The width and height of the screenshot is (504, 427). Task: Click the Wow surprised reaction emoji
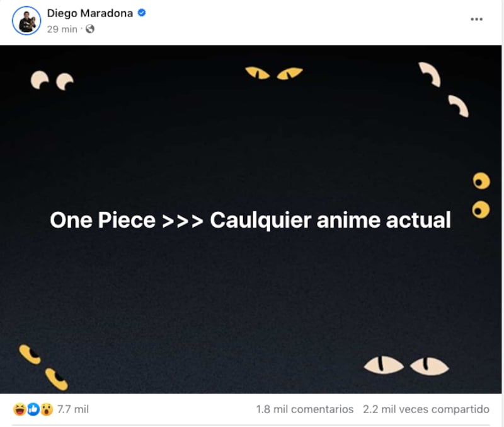47,409
